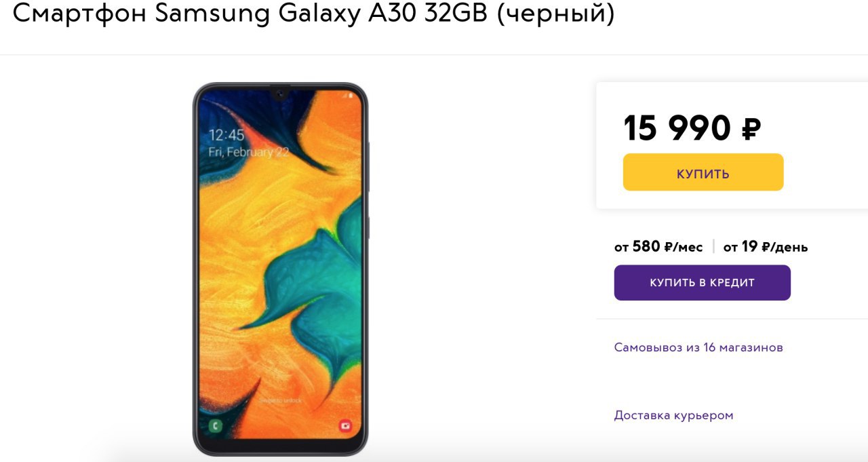Click the Смартфон Samsung Galaxy A30 title
Screen dimensions: 868x462
click(x=250, y=14)
